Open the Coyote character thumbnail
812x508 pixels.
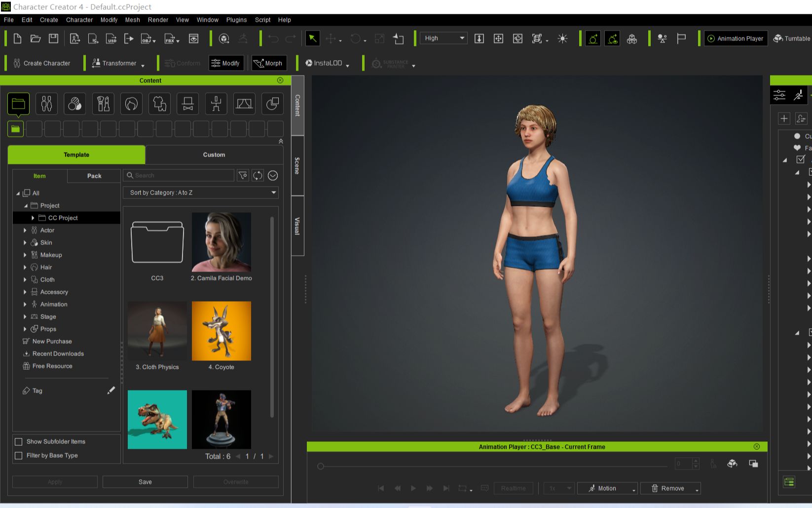(221, 331)
